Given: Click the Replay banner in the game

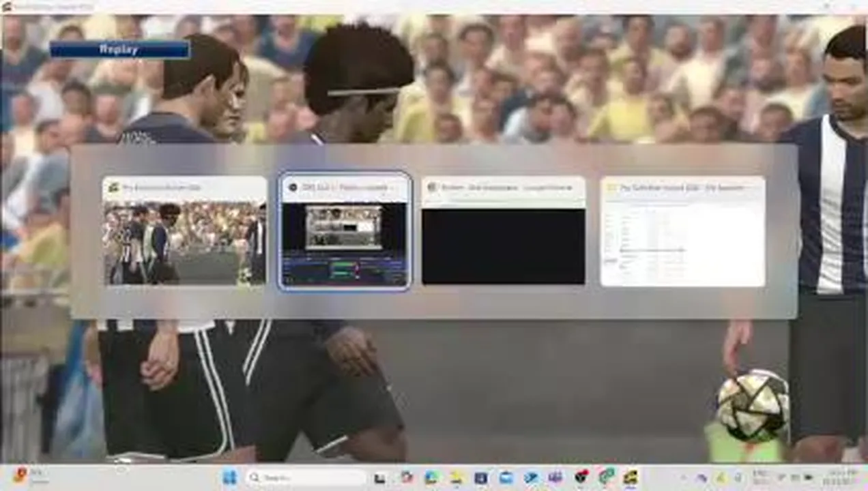Looking at the screenshot, I should (119, 49).
